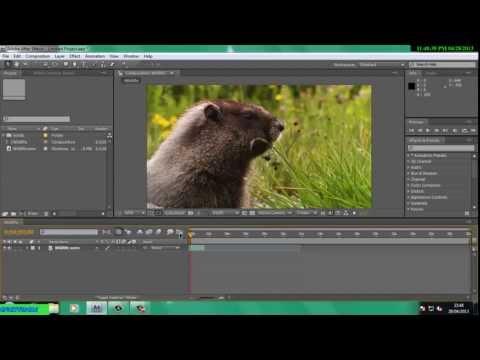Toggle the Transparency Grid below the viewer
This screenshot has width=480, height=360.
point(252,213)
